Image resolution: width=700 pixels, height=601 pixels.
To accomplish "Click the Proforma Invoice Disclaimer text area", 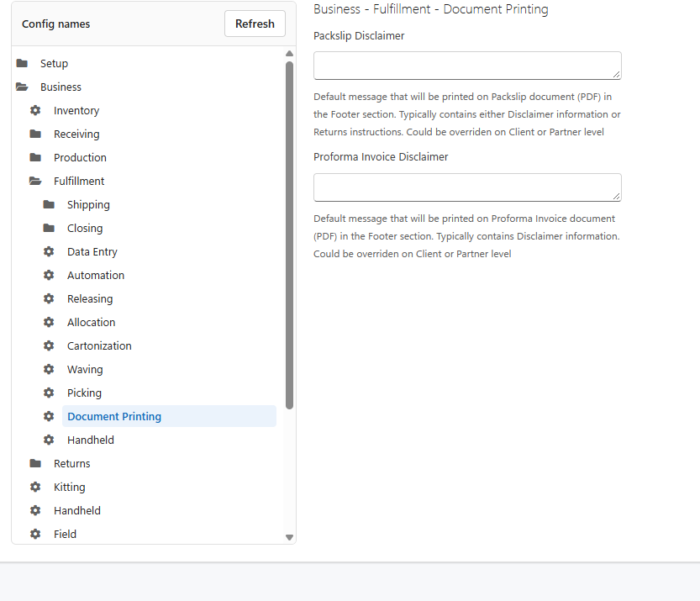I will click(x=467, y=187).
